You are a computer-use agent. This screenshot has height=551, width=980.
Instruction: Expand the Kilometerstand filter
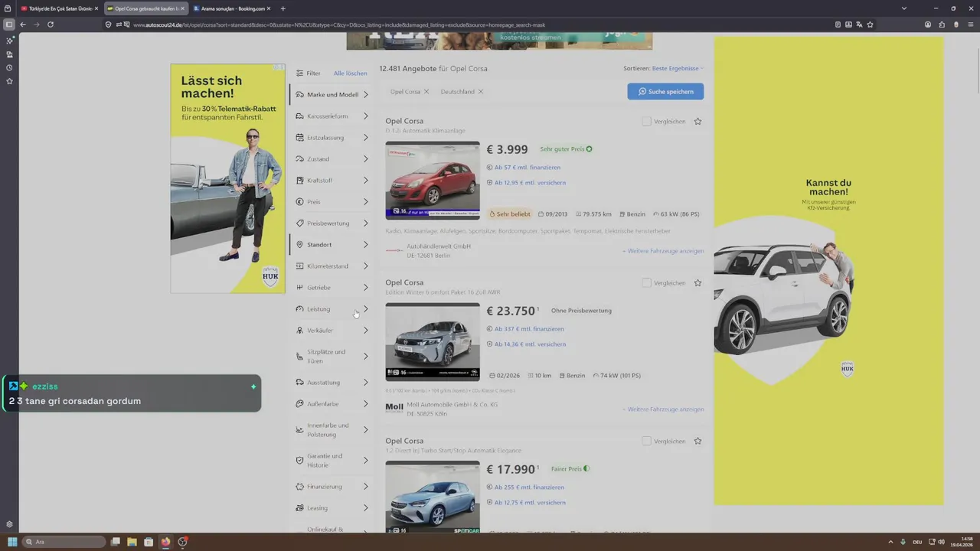(x=332, y=266)
